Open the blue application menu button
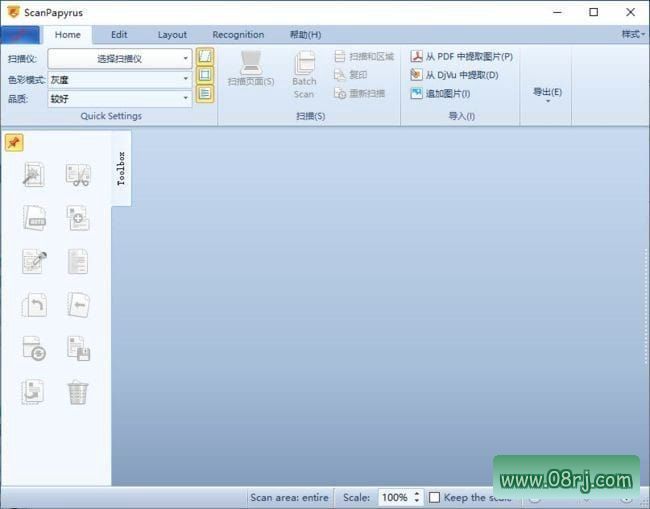Image resolution: width=650 pixels, height=509 pixels. [x=20, y=35]
